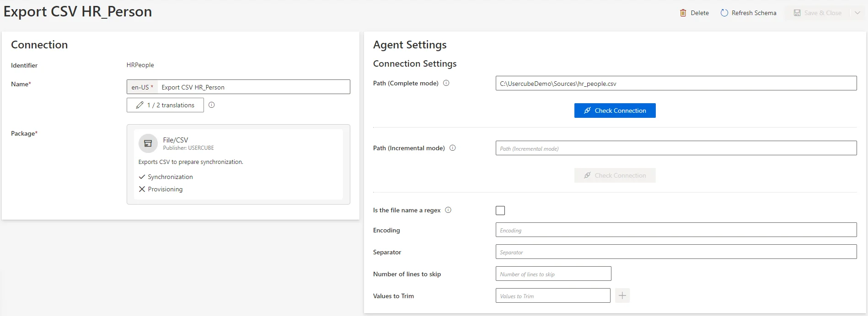Click the Provisioning cross icon
Screen dimensions: 868x316
point(142,189)
